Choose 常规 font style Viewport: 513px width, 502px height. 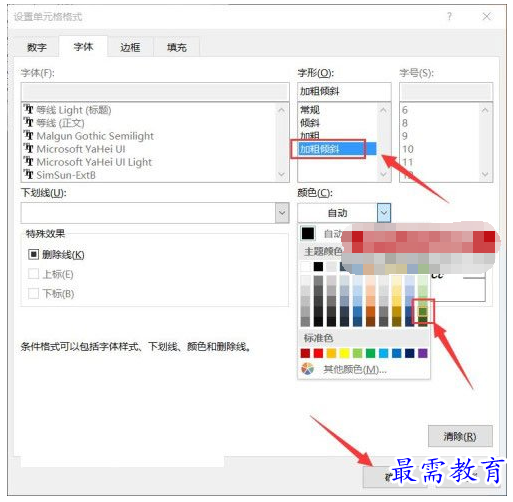(310, 110)
